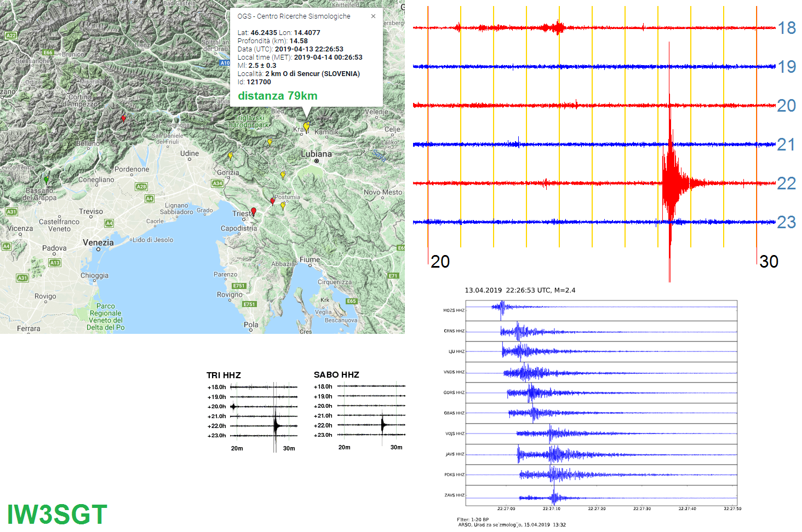Click the E65 road shield near Krk
802x532 pixels.
351,301
